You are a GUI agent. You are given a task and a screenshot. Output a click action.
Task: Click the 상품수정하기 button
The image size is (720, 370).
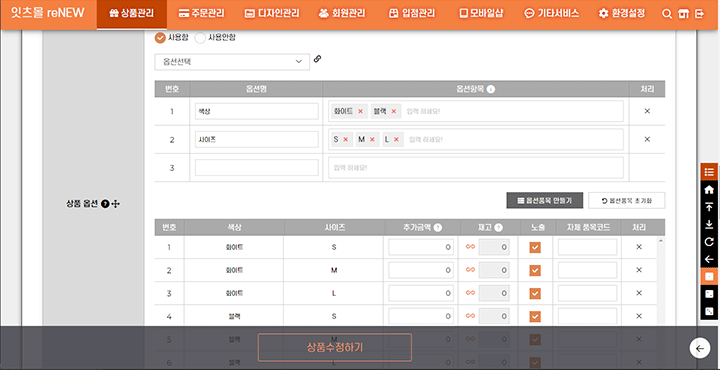point(335,348)
